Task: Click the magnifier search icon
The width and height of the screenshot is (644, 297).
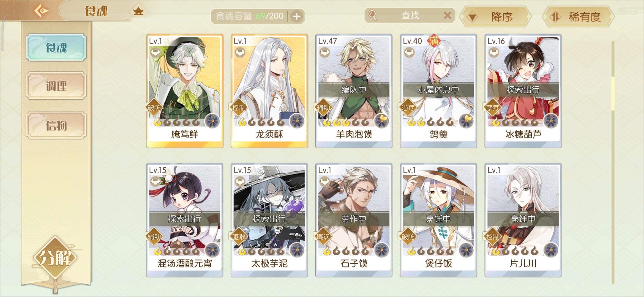Action: 372,15
